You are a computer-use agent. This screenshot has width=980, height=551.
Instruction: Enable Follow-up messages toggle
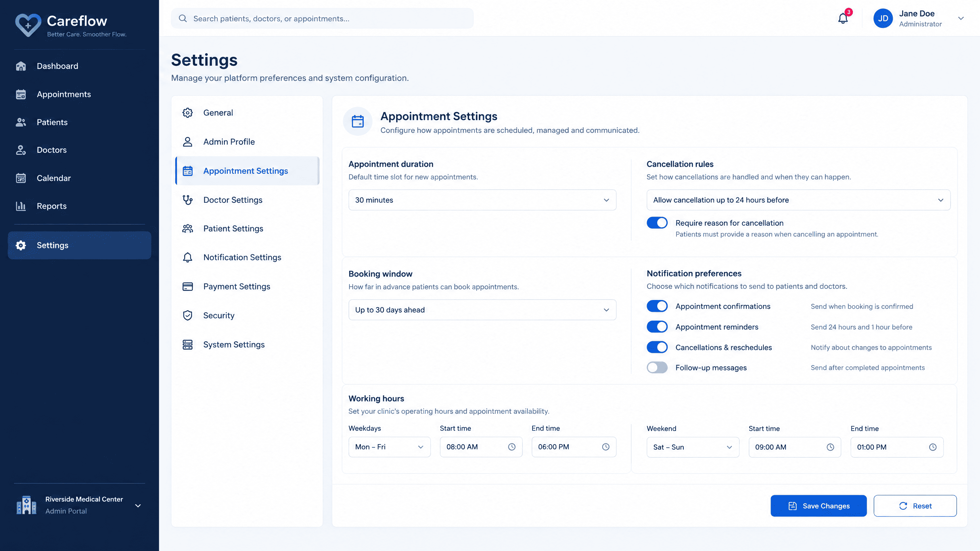(657, 367)
